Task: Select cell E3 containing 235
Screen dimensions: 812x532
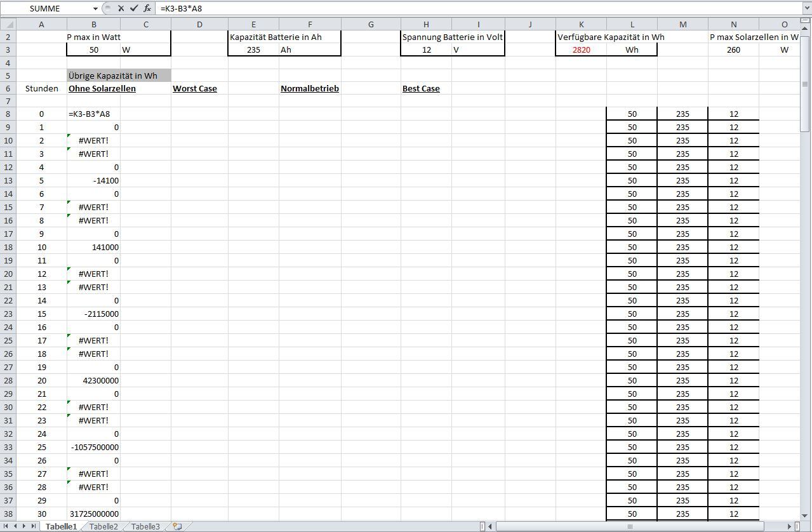Action: (253, 50)
